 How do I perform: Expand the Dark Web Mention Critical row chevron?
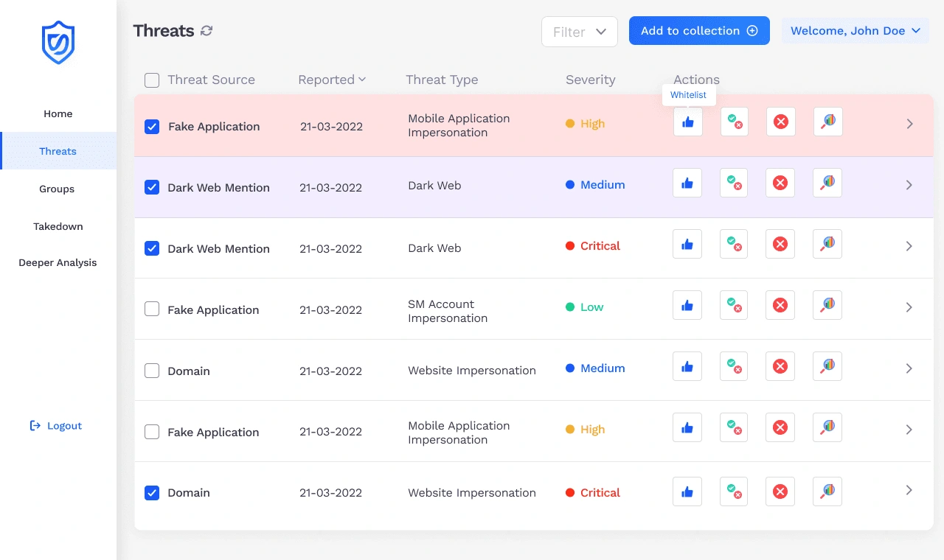coord(909,246)
